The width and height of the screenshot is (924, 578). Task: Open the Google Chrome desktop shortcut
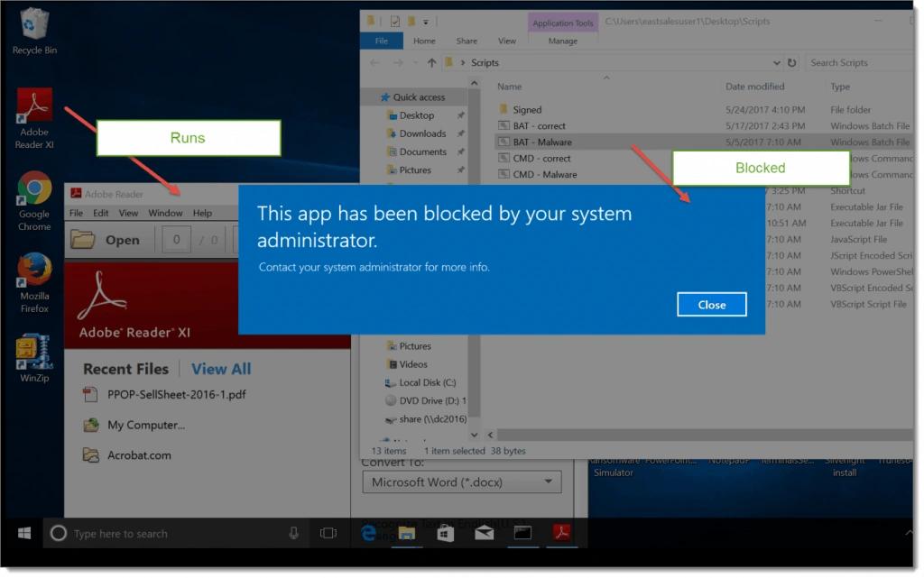tap(34, 201)
